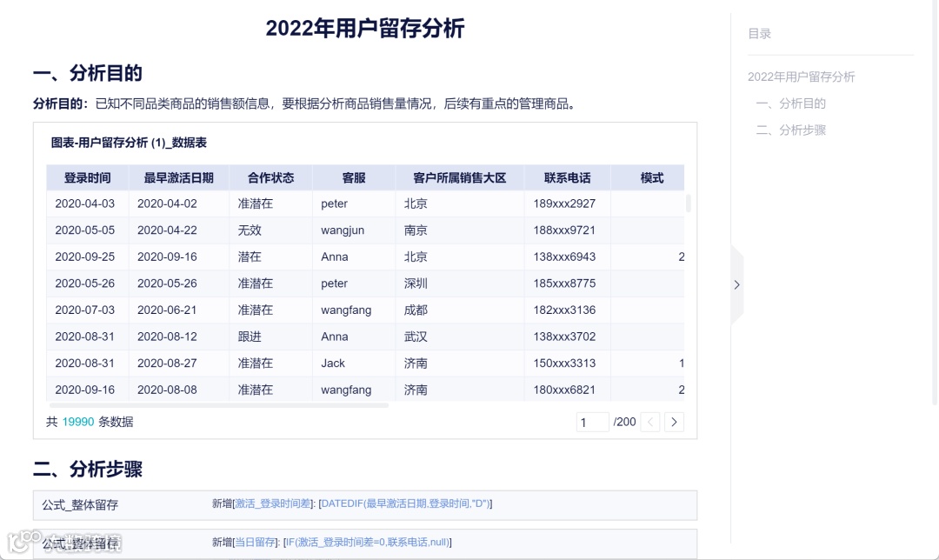Viewport: 939px width, 560px height.
Task: Open the 2022年用户留存分析 outline link
Action: (801, 77)
